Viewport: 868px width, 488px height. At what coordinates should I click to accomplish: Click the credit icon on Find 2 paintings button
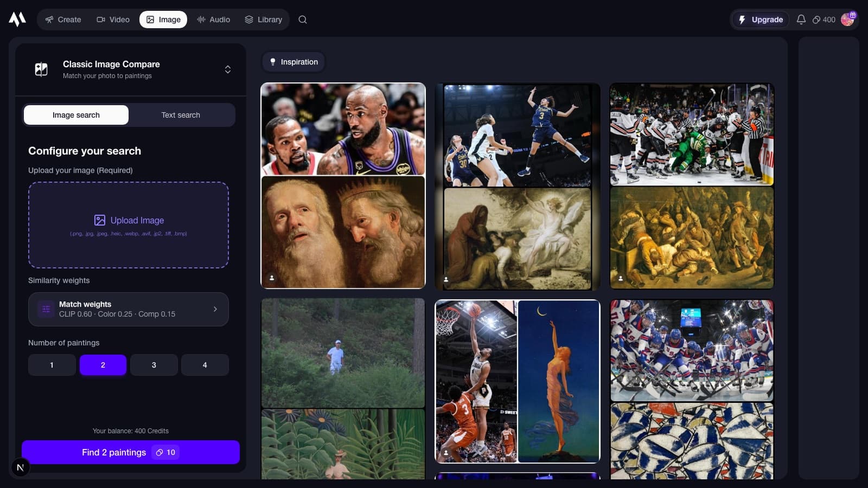click(159, 452)
